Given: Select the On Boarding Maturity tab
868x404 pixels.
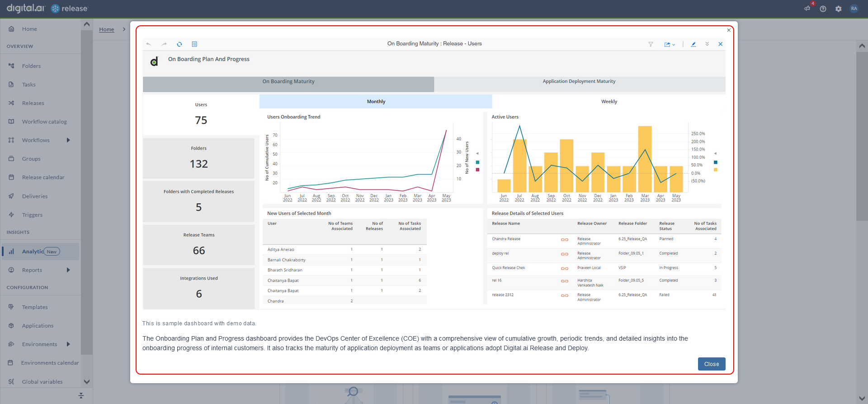Looking at the screenshot, I should (288, 84).
